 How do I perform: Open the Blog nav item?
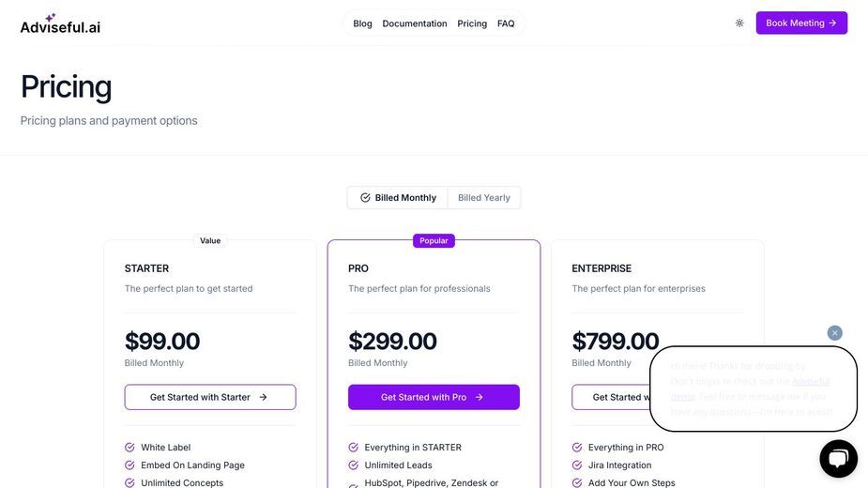(x=362, y=23)
